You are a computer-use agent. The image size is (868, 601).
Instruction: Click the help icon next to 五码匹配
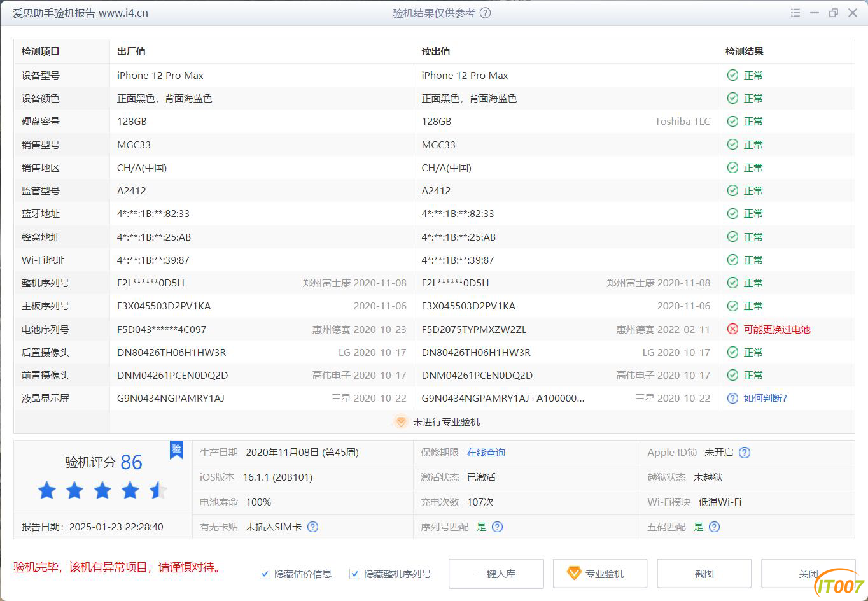point(714,527)
